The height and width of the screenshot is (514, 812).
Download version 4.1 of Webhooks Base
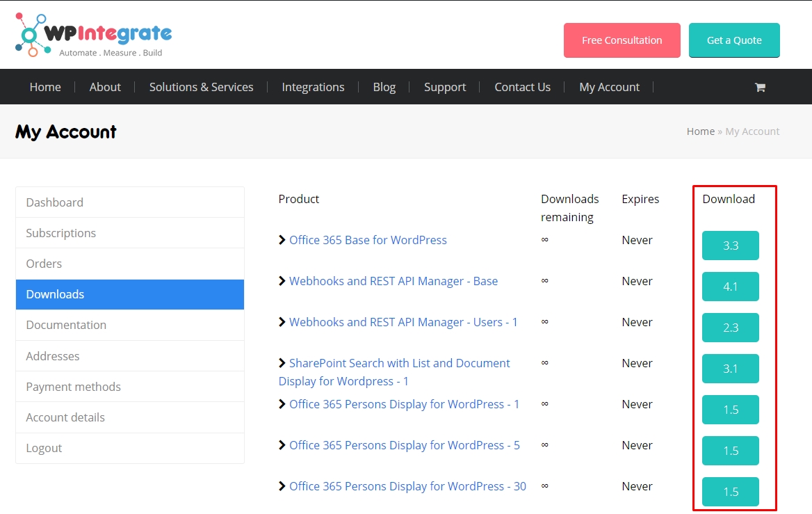pos(731,287)
